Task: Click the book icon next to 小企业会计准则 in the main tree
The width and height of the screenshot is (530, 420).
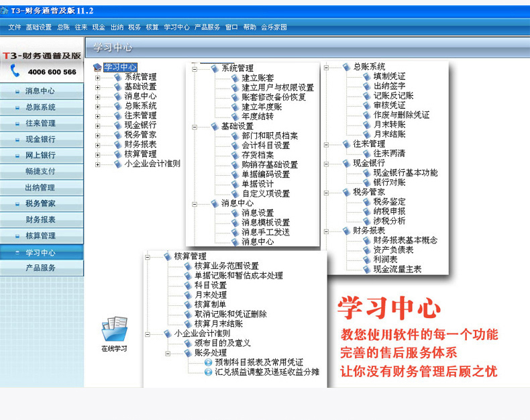Action: (117, 164)
